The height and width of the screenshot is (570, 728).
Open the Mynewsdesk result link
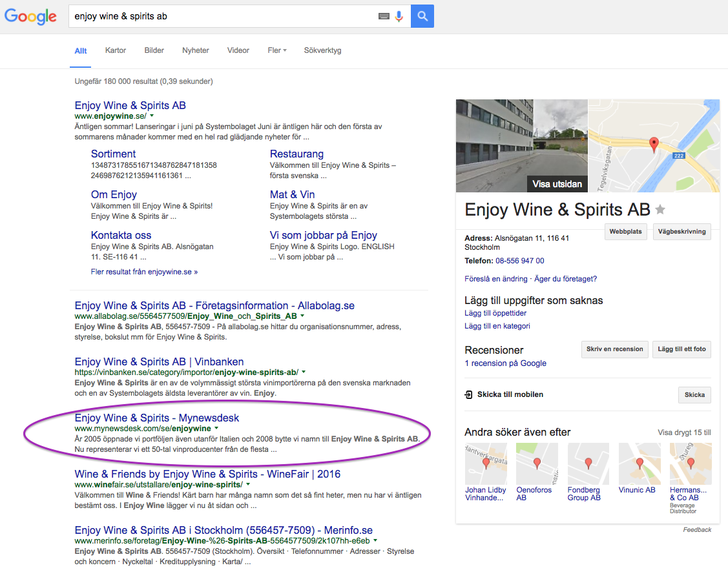pos(156,418)
